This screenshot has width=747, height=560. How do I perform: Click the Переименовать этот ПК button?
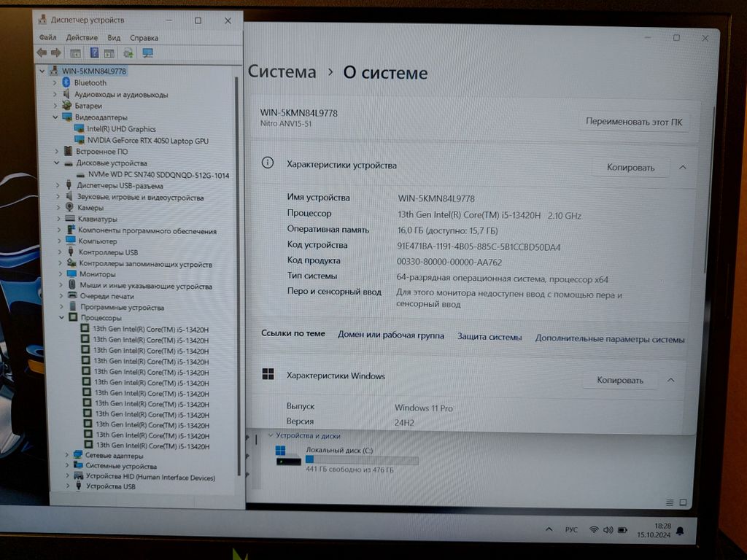pos(633,122)
